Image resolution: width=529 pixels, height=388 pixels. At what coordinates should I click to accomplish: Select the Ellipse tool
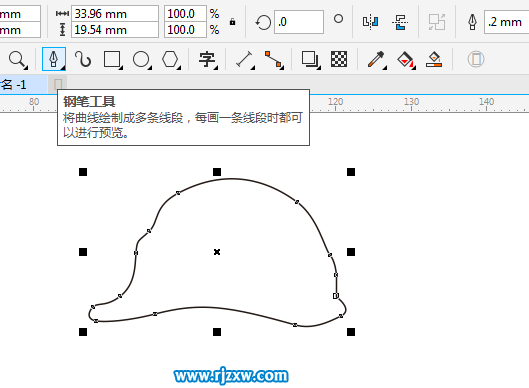pyautogui.click(x=141, y=59)
